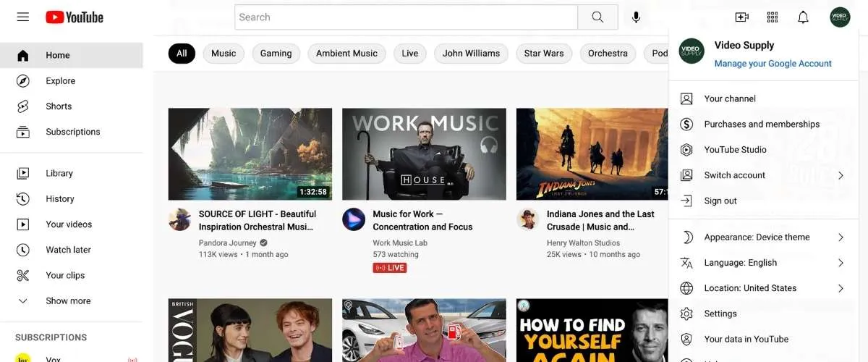This screenshot has width=868, height=362.
Task: Select the Ambient Music filter chip
Action: point(346,53)
